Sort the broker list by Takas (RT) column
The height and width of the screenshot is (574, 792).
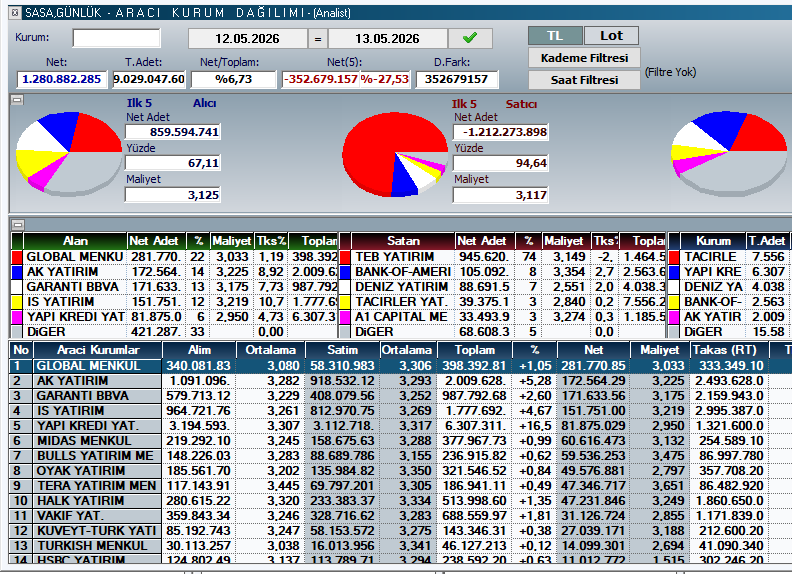click(729, 350)
